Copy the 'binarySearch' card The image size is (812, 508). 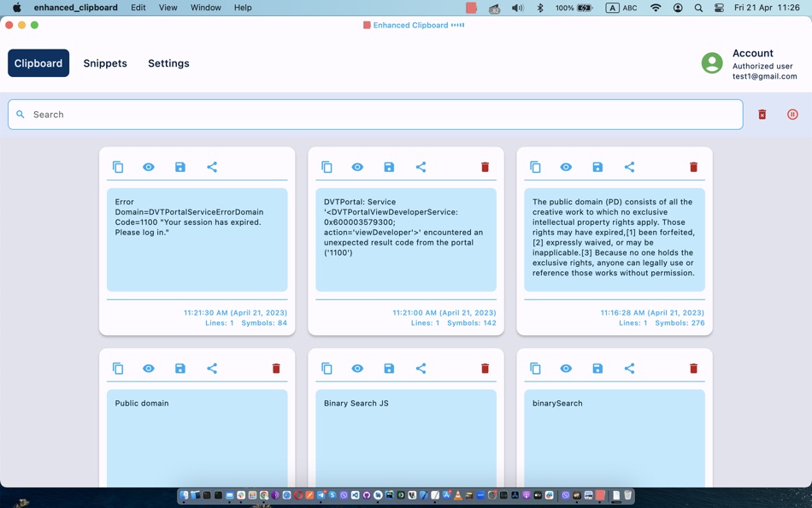(x=535, y=369)
